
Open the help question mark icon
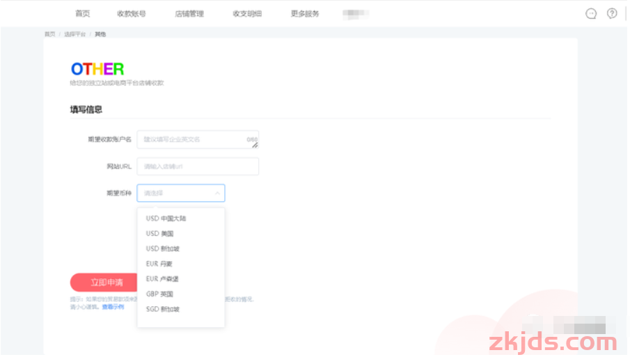[x=611, y=14]
